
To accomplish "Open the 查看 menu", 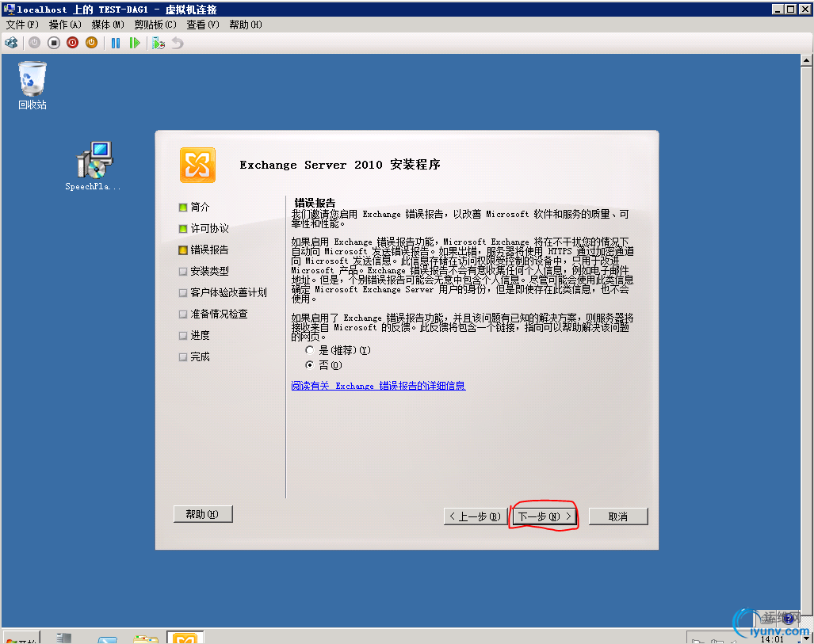I will pyautogui.click(x=203, y=25).
